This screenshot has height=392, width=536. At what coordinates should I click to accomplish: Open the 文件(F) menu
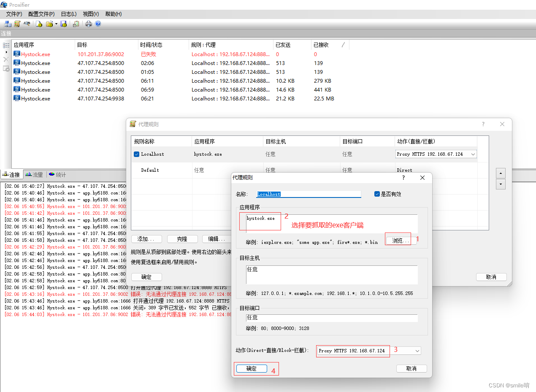[x=14, y=14]
